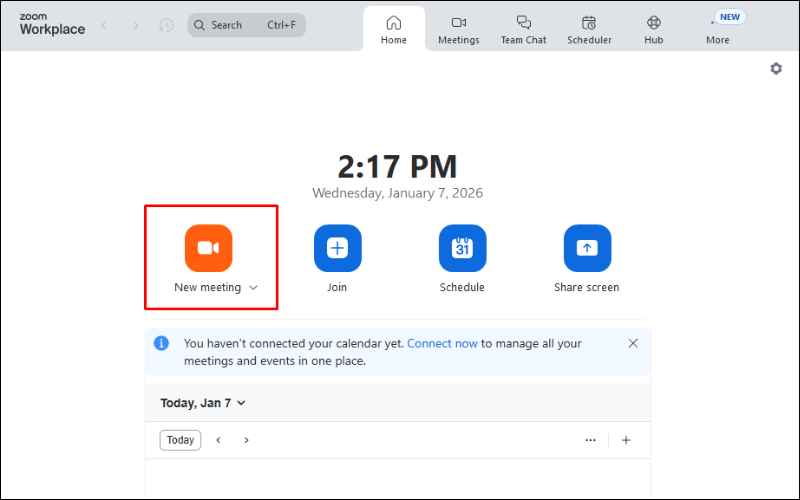Open settings with the gear icon
Screen dimensions: 800x500
click(x=776, y=68)
